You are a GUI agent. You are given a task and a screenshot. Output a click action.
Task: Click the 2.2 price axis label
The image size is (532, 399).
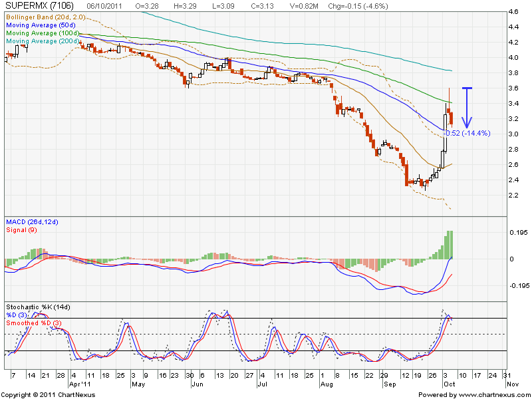point(513,195)
